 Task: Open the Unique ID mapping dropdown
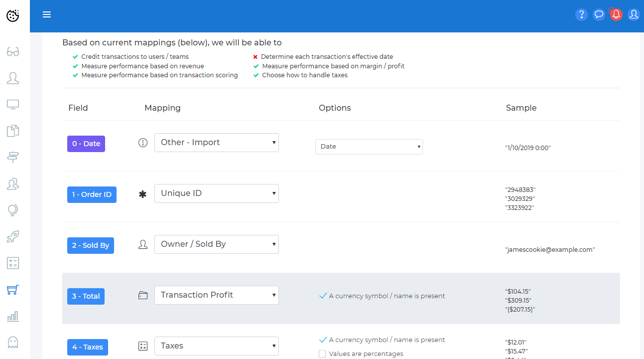217,193
